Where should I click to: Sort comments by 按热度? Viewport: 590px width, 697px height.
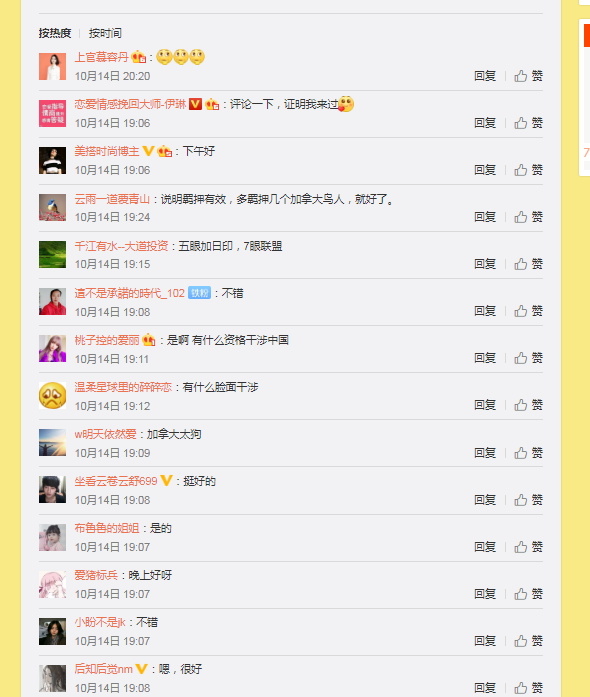tap(55, 33)
